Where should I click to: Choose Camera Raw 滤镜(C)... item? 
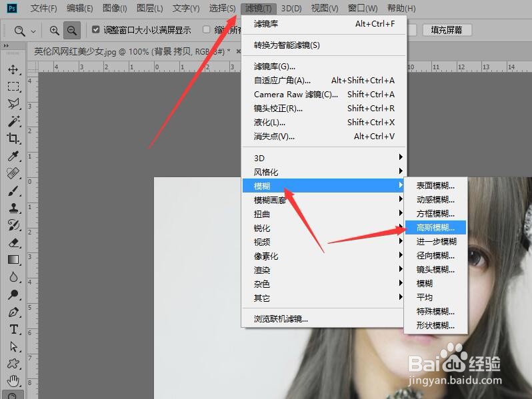coord(324,94)
